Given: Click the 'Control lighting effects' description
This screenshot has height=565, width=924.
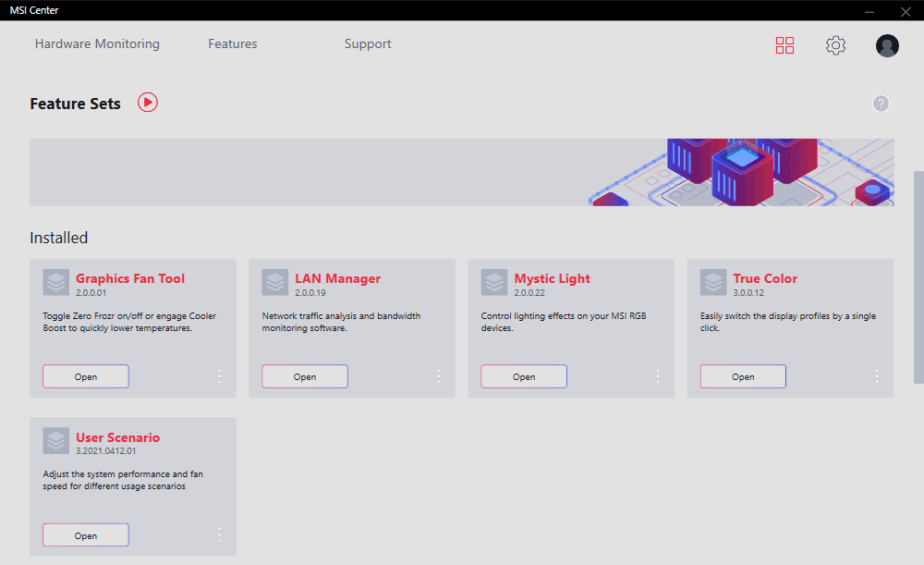Looking at the screenshot, I should 564,322.
